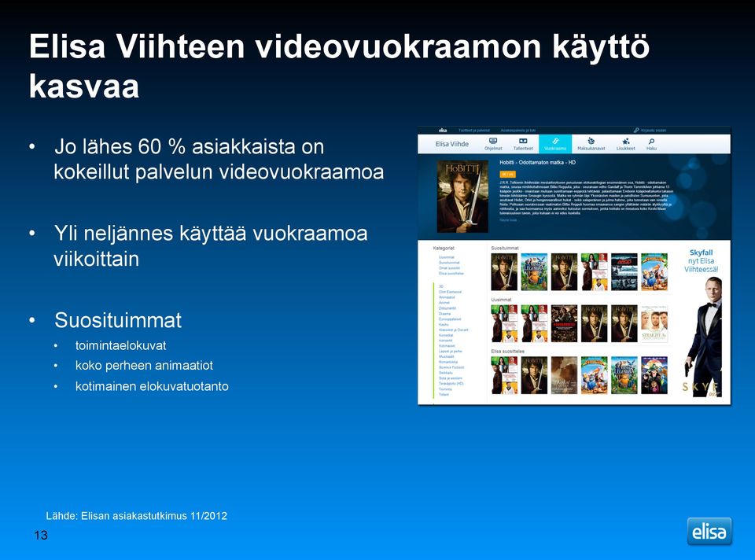Select the Draama category
The width and height of the screenshot is (755, 560).
(444, 314)
